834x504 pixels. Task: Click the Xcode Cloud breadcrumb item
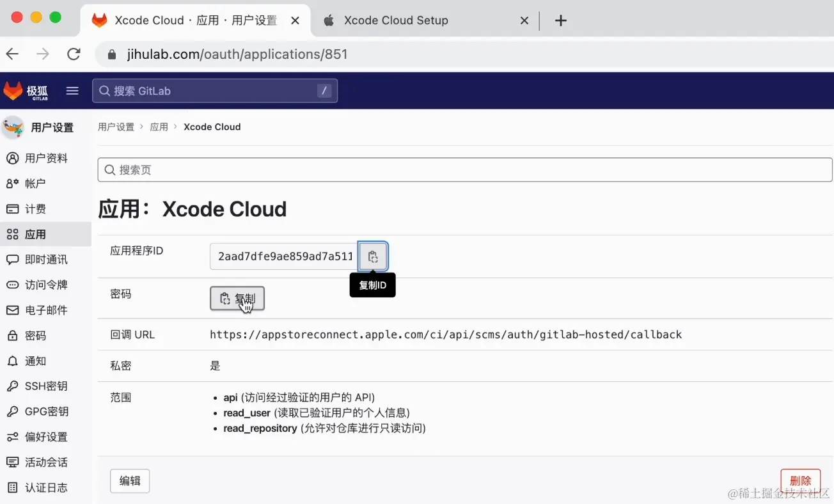click(212, 127)
